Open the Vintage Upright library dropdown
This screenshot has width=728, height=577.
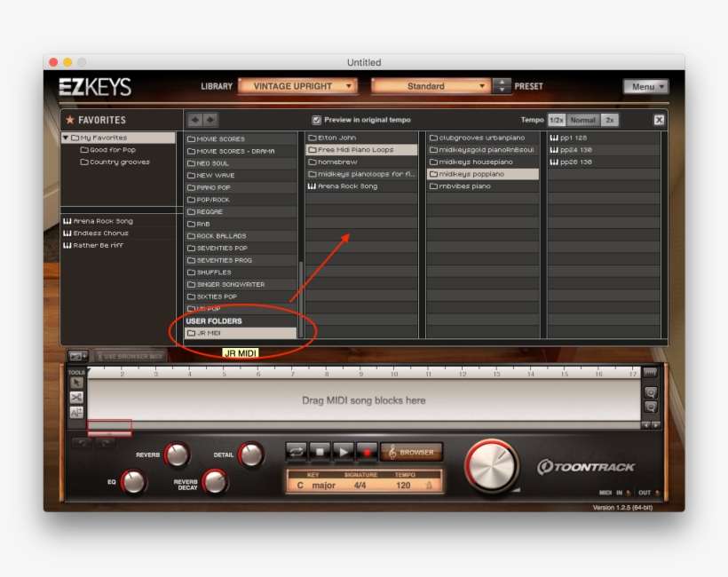297,86
